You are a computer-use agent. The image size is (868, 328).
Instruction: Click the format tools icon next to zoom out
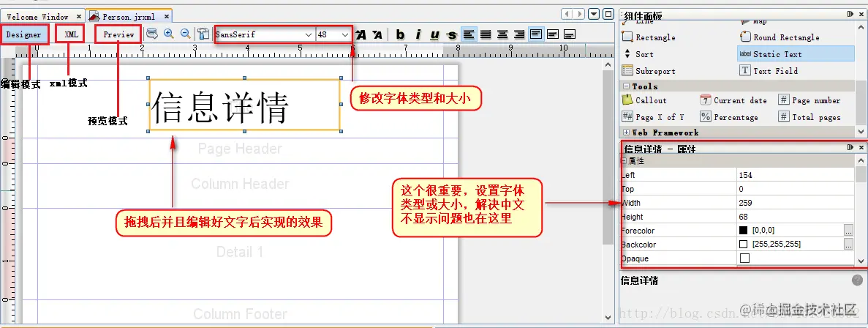203,34
